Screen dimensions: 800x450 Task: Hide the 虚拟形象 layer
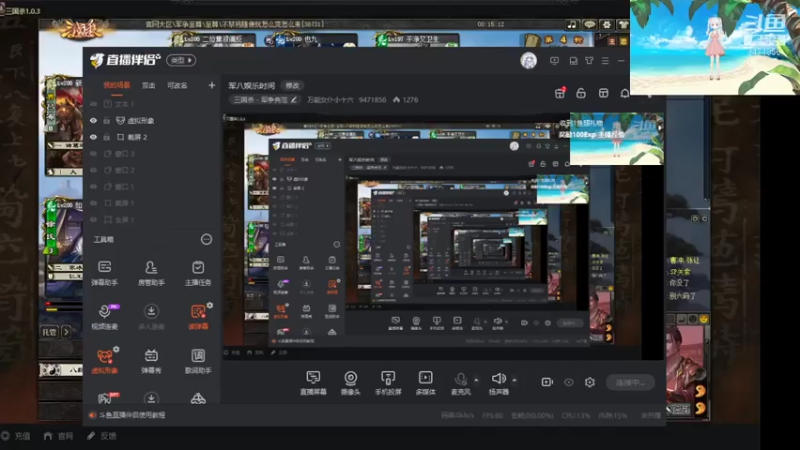[x=93, y=121]
